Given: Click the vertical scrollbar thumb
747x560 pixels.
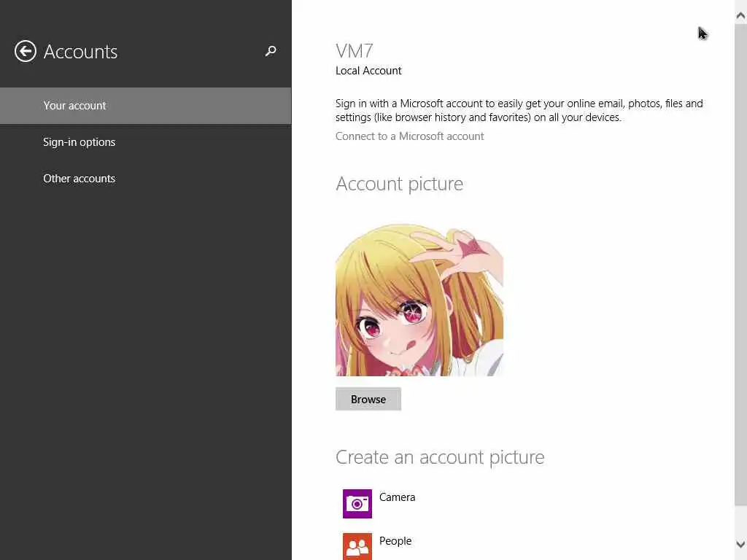Looking at the screenshot, I should tap(740, 264).
